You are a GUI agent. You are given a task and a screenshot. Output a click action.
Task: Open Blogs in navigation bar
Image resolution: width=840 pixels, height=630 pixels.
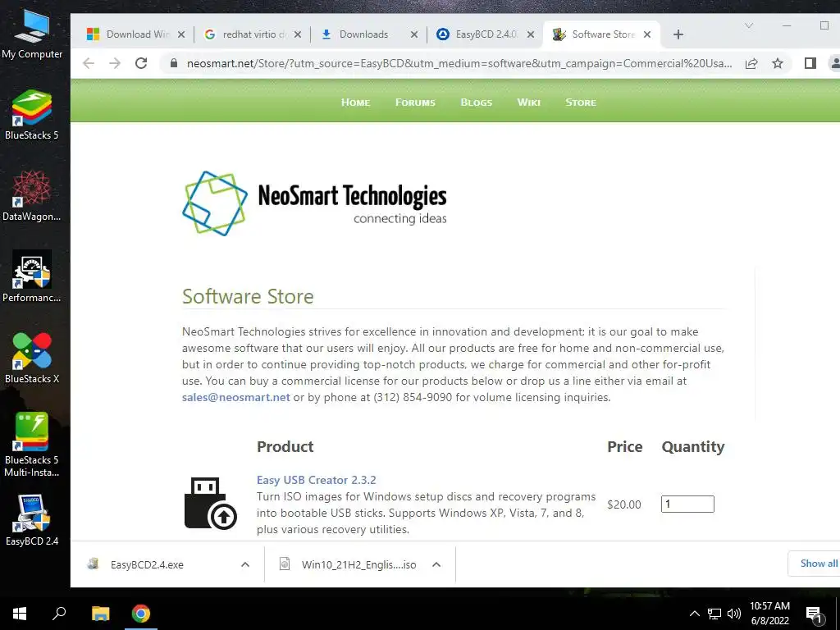pos(477,103)
